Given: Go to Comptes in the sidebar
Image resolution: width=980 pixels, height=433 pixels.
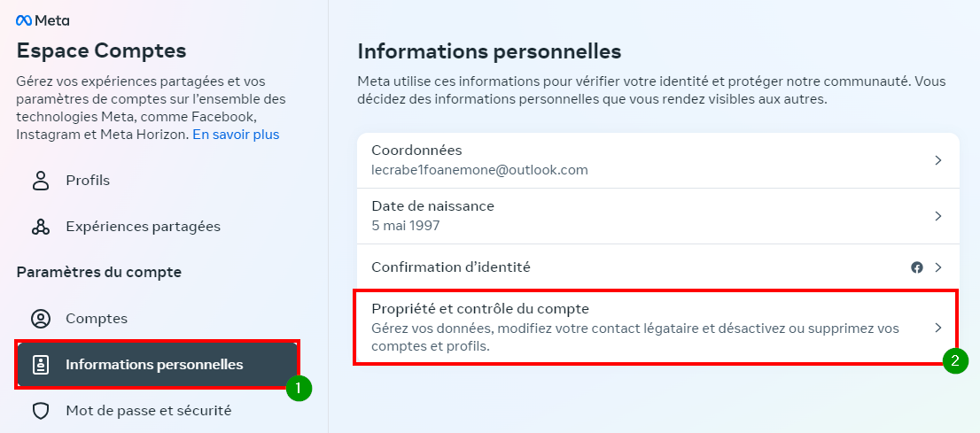Looking at the screenshot, I should click(97, 319).
